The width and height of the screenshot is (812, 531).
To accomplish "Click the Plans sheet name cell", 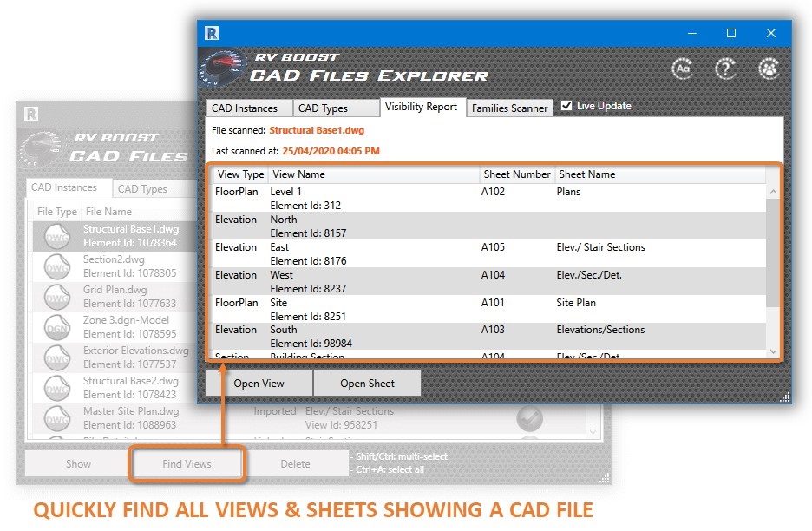I will [x=568, y=192].
